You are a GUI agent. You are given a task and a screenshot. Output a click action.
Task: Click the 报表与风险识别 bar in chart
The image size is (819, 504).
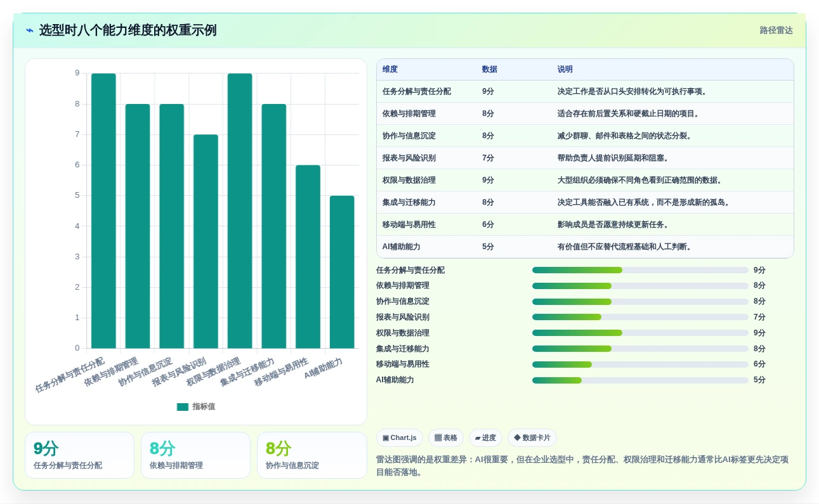pyautogui.click(x=206, y=241)
